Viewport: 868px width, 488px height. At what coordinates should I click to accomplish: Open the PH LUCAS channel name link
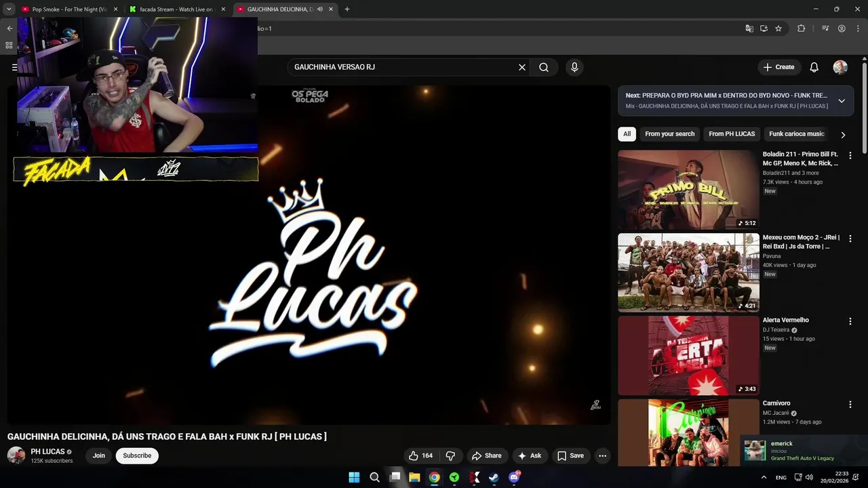point(47,451)
